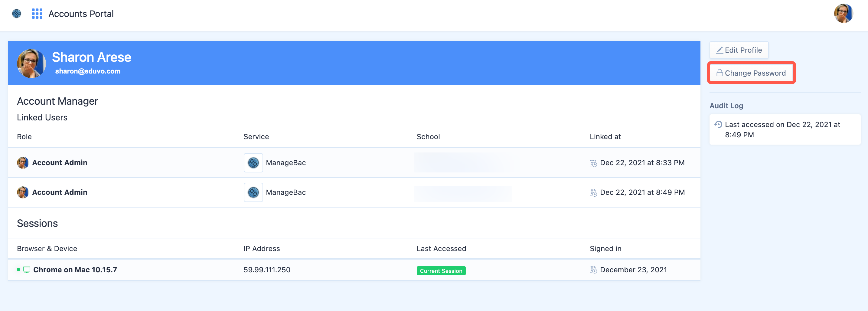868x311 pixels.
Task: Click the December 23, 2021 signed in date
Action: (634, 270)
